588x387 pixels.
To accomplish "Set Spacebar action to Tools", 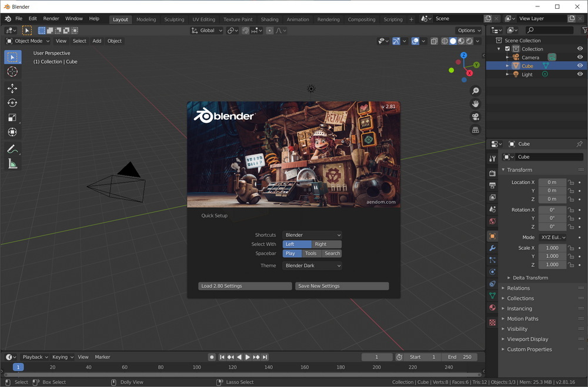I will (x=311, y=254).
